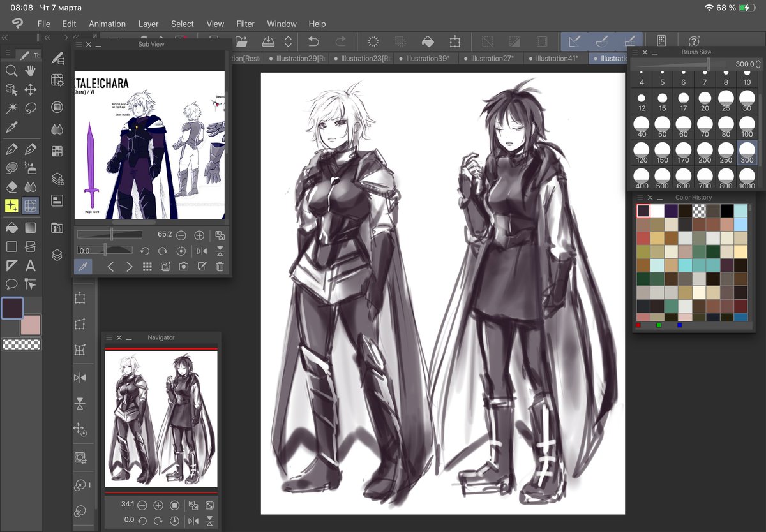Image resolution: width=766 pixels, height=532 pixels.
Task: Open the Filter menu
Action: (x=245, y=24)
